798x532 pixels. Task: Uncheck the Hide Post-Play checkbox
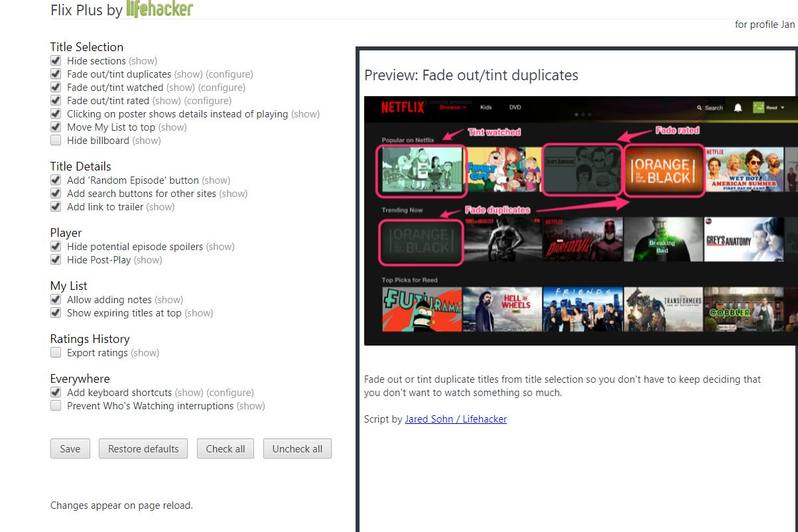56,259
